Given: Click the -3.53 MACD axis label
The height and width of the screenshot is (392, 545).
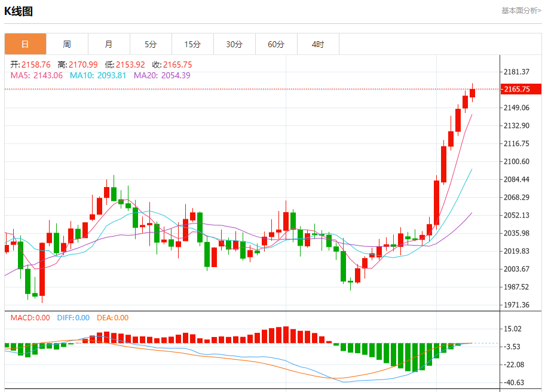Looking at the screenshot, I should click(x=512, y=347).
